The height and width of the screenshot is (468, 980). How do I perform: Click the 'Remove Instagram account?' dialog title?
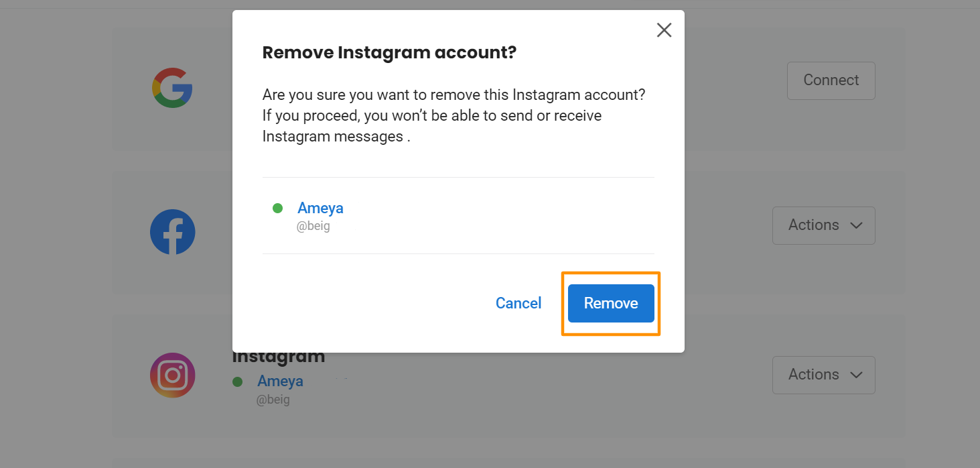389,52
